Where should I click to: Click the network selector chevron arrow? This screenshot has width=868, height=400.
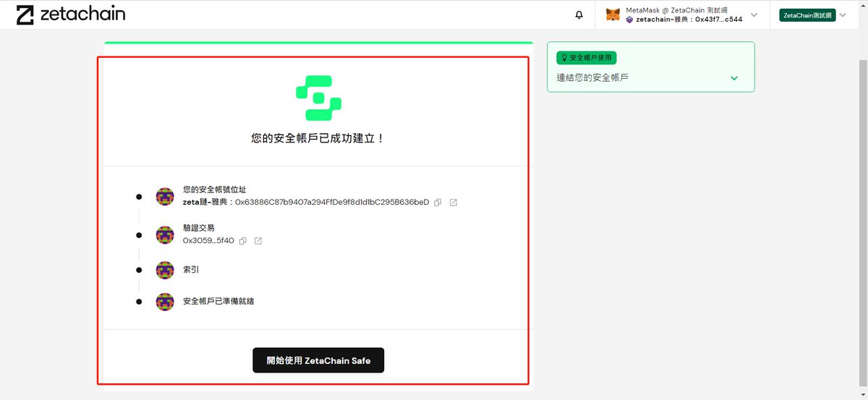(x=843, y=14)
